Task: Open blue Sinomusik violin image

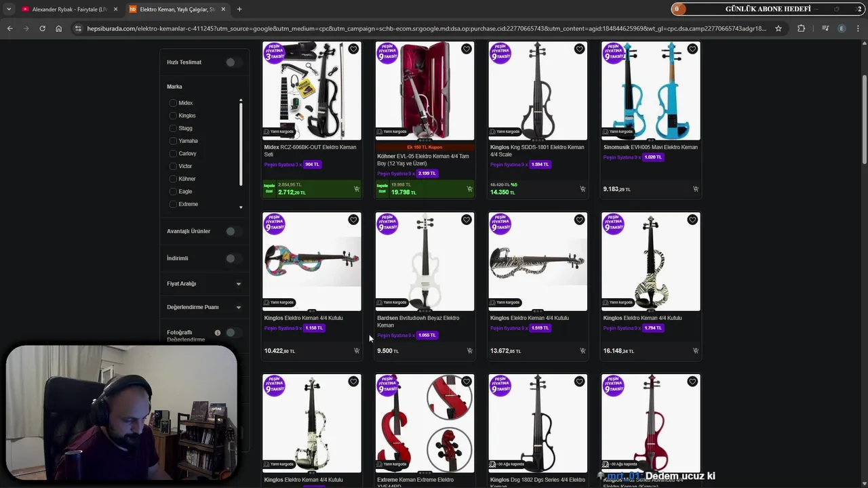Action: pos(650,91)
